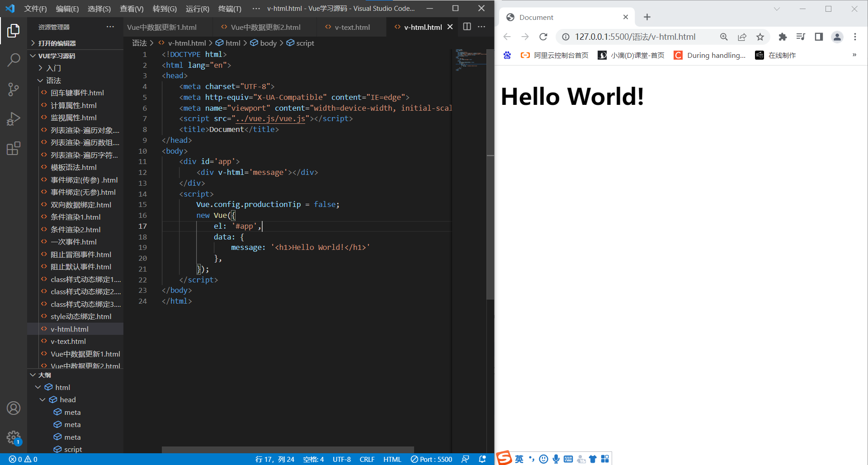Image resolution: width=868 pixels, height=465 pixels.
Task: Click errors and warnings status indicator
Action: [23, 459]
